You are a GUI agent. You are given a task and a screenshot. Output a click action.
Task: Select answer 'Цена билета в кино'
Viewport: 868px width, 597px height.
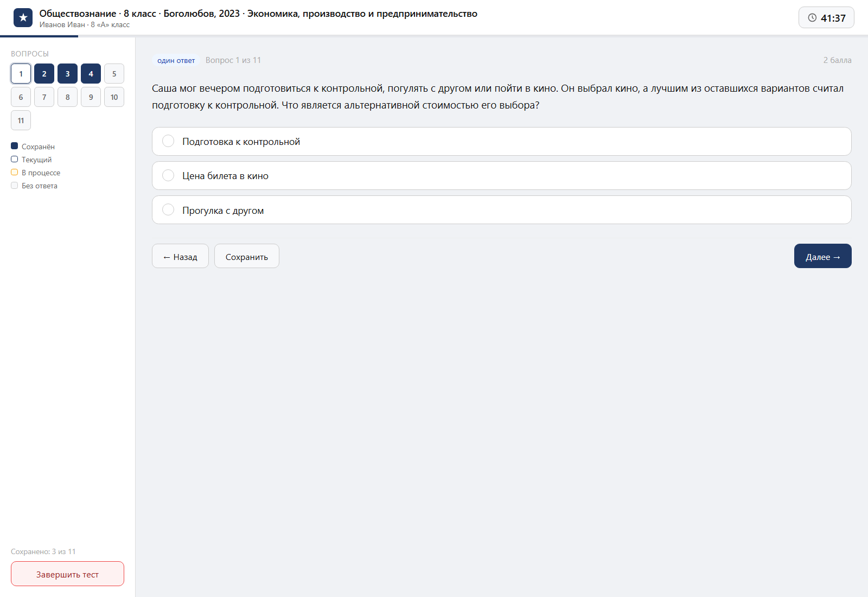pyautogui.click(x=501, y=176)
